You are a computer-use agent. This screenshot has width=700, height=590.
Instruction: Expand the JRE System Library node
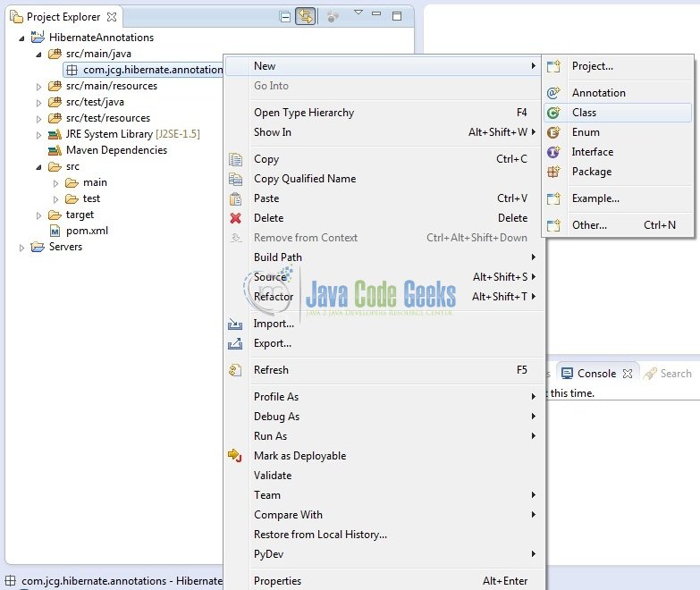[x=38, y=135]
